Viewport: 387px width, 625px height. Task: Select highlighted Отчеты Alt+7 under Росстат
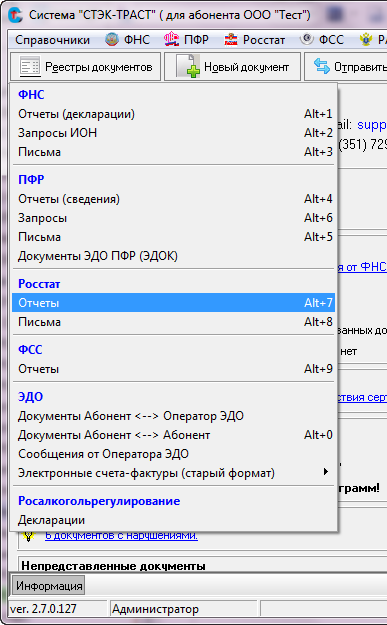pyautogui.click(x=173, y=303)
